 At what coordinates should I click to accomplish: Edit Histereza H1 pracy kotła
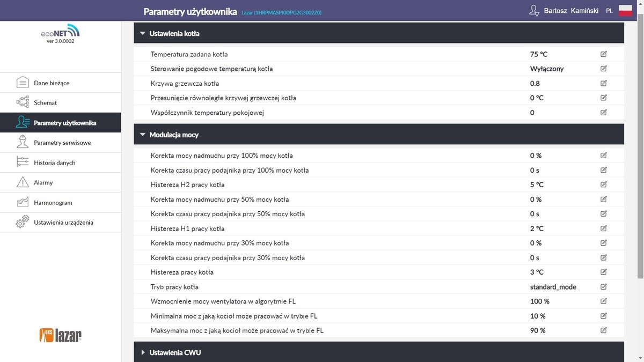(604, 228)
